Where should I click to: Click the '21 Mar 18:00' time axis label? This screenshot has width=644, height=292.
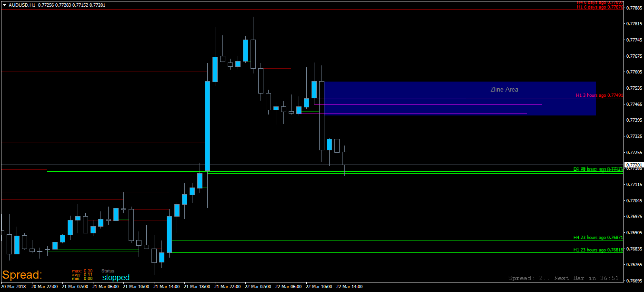197,287
